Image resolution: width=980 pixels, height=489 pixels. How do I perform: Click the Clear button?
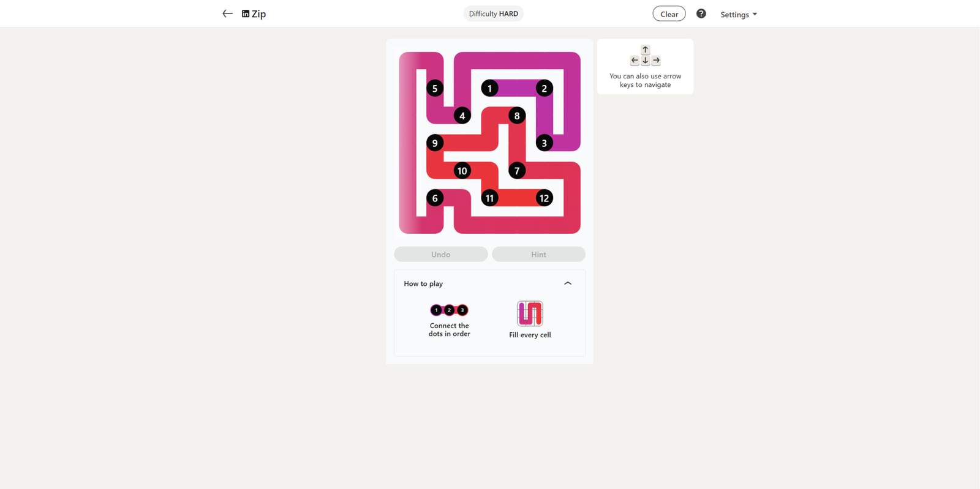(x=669, y=13)
